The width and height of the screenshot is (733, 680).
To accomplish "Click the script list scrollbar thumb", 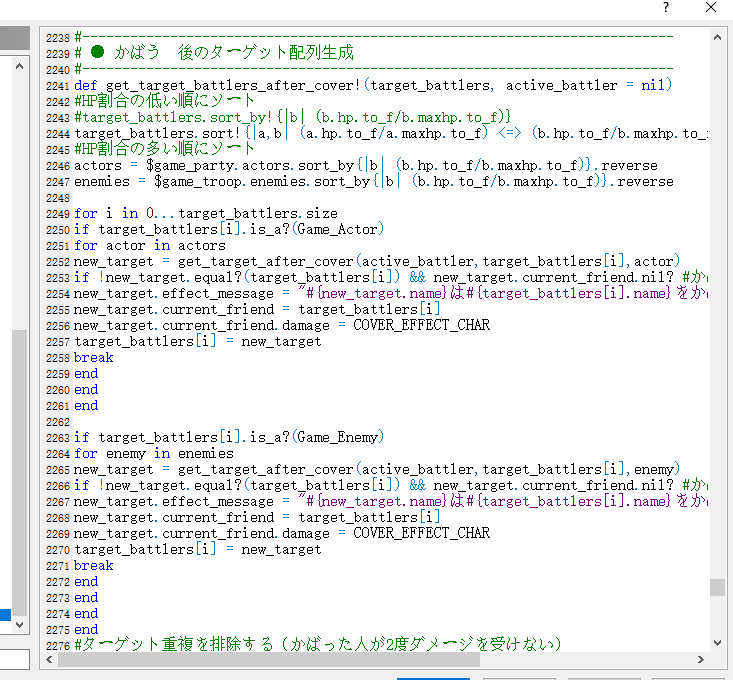I will (x=19, y=472).
